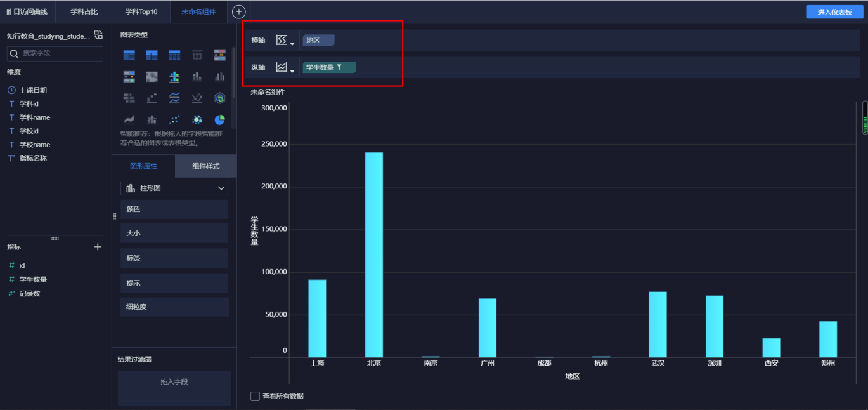Image resolution: width=868 pixels, height=410 pixels.
Task: Click the 提示 attribute slot
Action: tap(174, 282)
